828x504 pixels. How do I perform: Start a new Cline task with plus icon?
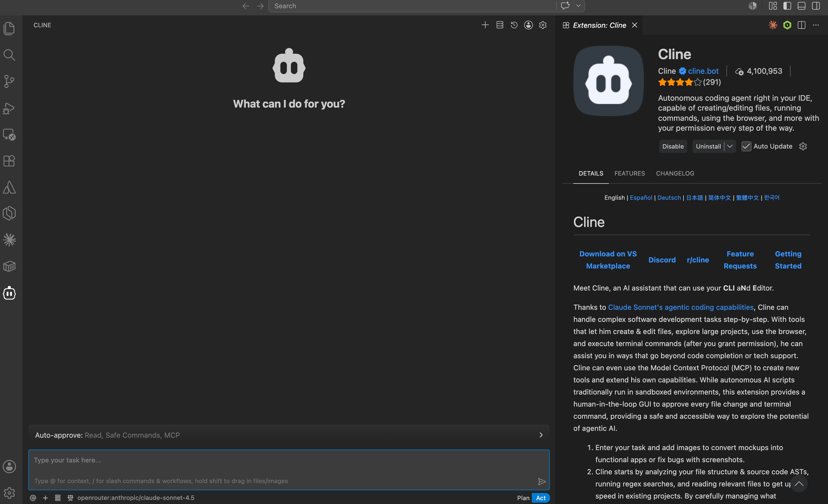click(x=485, y=25)
